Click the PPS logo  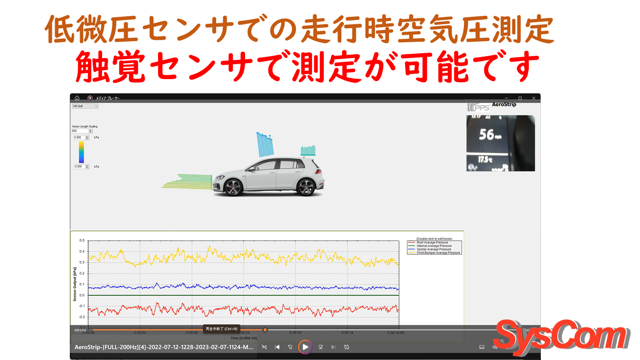(478, 107)
